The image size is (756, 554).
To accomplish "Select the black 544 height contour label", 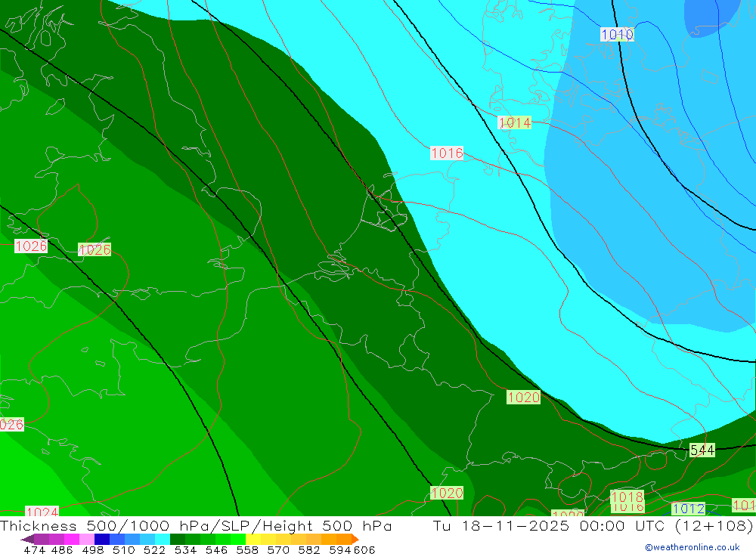I will [702, 450].
